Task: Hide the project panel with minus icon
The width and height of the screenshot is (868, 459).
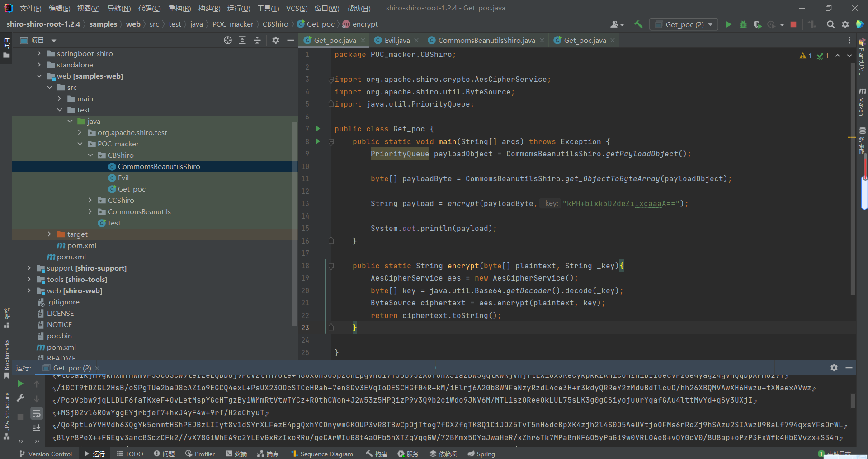Action: click(291, 40)
